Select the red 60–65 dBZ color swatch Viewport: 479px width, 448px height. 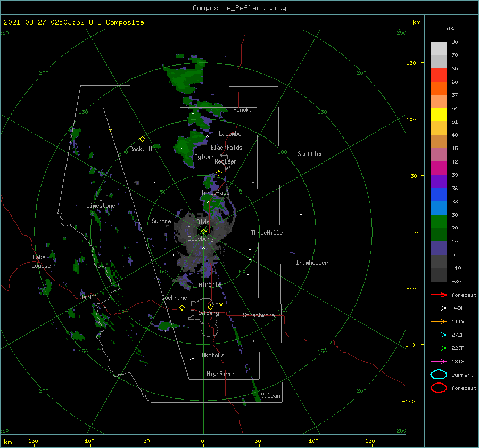coord(439,75)
